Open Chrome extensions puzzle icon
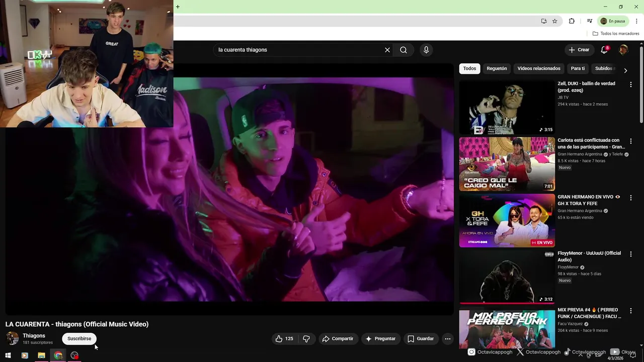The image size is (644, 362). (x=572, y=21)
